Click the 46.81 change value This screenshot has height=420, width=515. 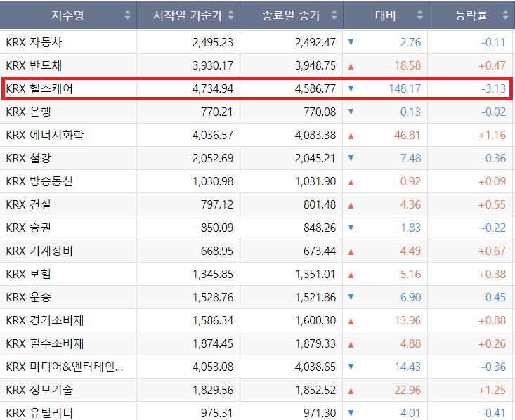(408, 135)
